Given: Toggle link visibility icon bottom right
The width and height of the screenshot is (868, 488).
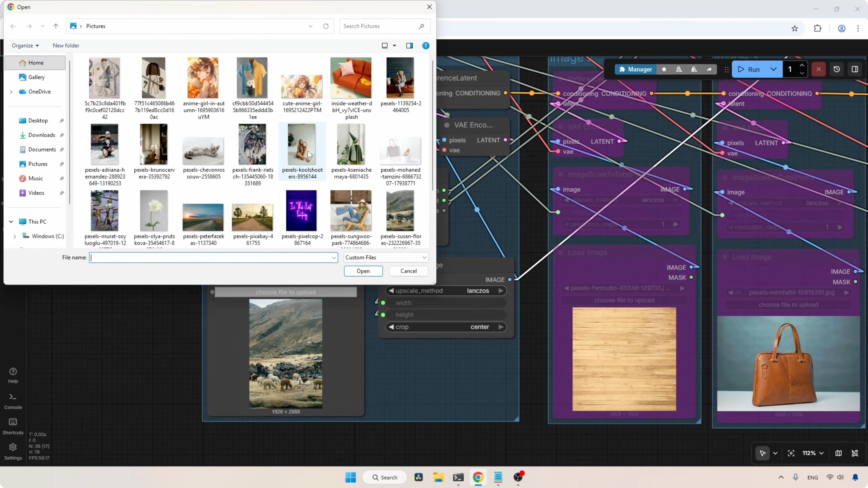Looking at the screenshot, I should [x=855, y=453].
